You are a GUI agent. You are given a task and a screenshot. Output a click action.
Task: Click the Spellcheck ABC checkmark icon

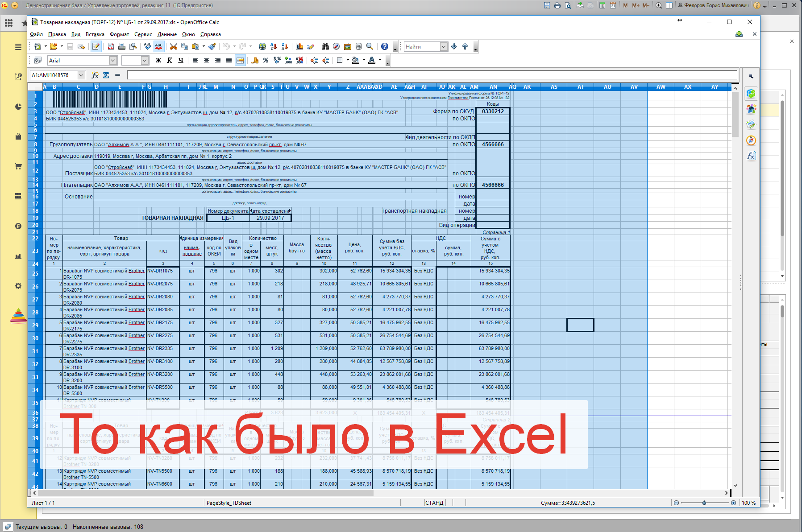coord(148,46)
